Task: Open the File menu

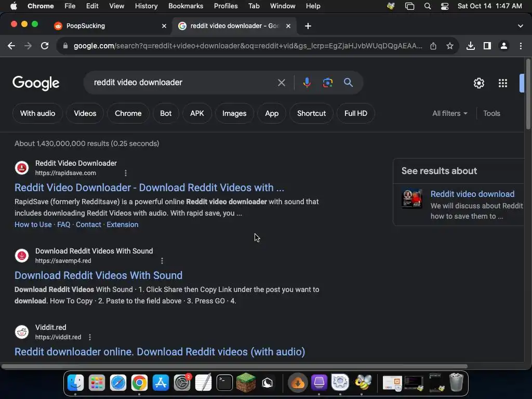Action: (x=70, y=6)
